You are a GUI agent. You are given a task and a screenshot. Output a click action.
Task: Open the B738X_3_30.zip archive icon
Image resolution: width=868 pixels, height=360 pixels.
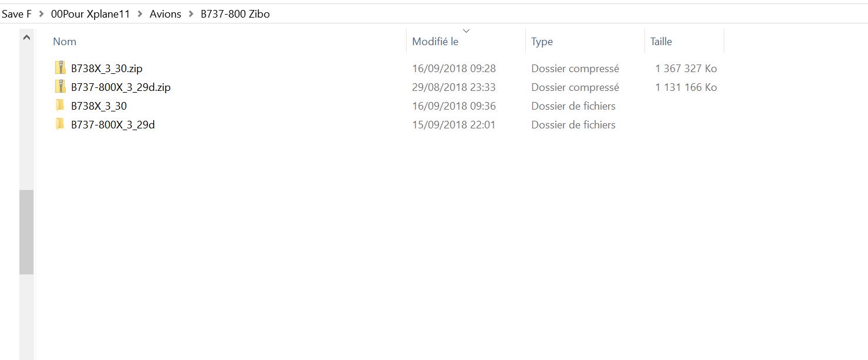tap(60, 68)
